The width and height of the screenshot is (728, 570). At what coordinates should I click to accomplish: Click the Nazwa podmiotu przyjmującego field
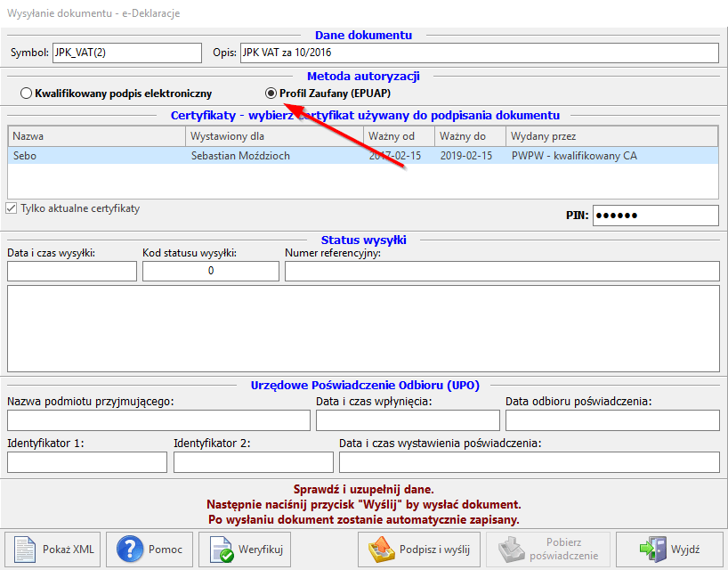pyautogui.click(x=158, y=420)
